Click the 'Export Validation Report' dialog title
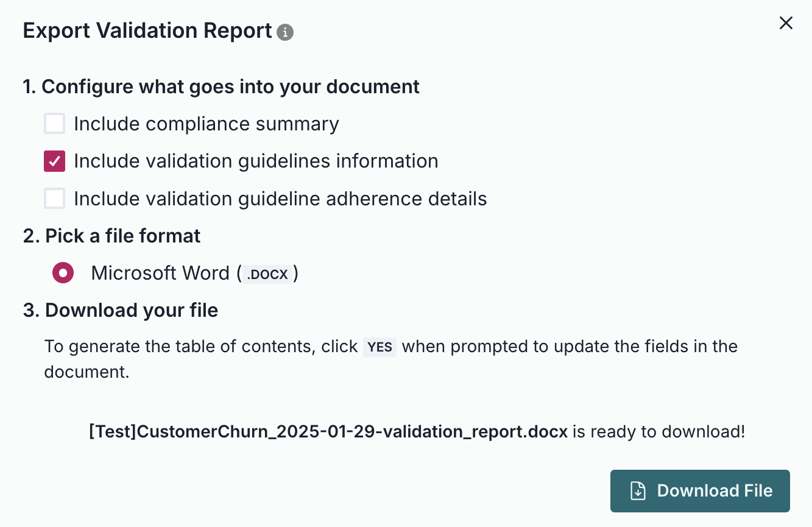The image size is (812, 527). [147, 30]
